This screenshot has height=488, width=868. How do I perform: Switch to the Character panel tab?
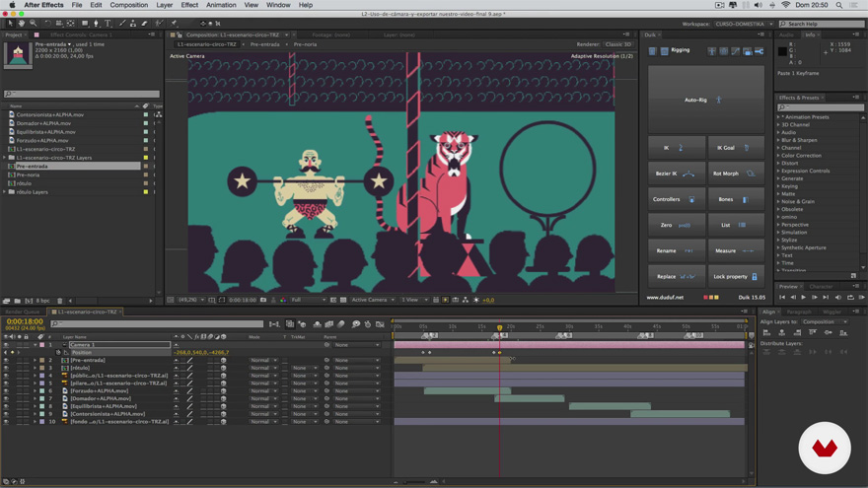click(x=821, y=287)
